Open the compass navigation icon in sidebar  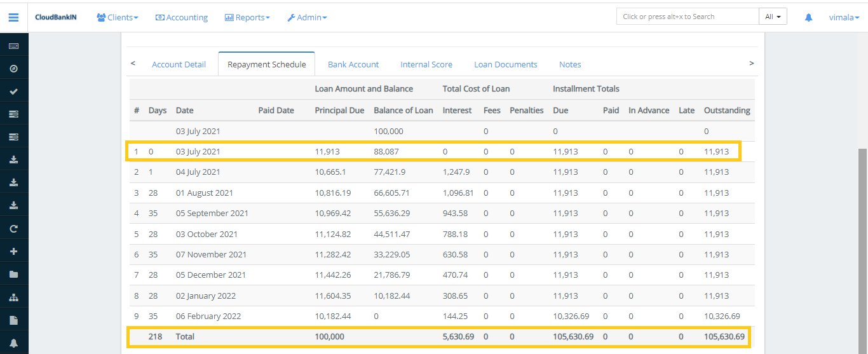[x=13, y=69]
